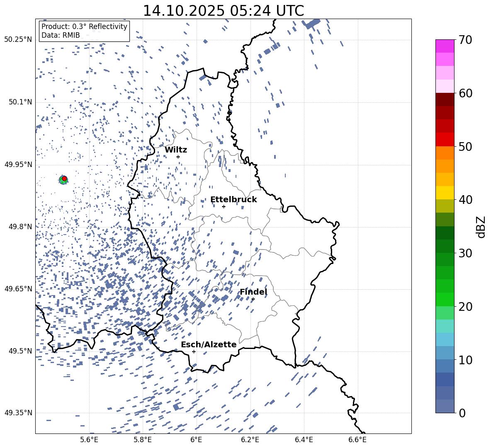The width and height of the screenshot is (491, 448).
Task: Click the Wiltz station cross marker
Action: (x=178, y=157)
